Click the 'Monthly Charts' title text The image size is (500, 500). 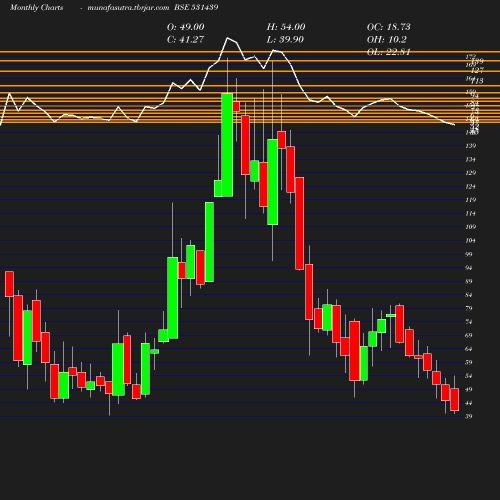pyautogui.click(x=36, y=7)
